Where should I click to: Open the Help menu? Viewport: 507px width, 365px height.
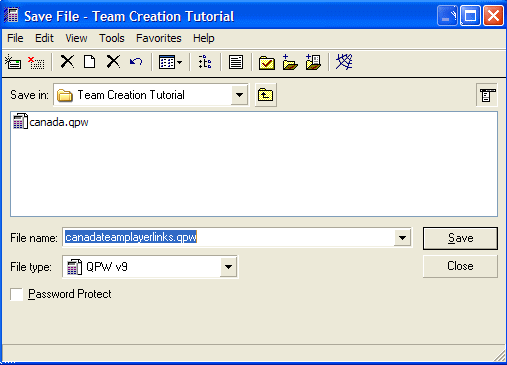[x=204, y=38]
